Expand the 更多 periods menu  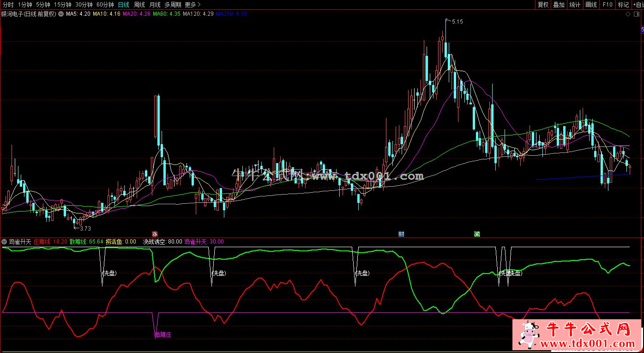[x=193, y=5]
